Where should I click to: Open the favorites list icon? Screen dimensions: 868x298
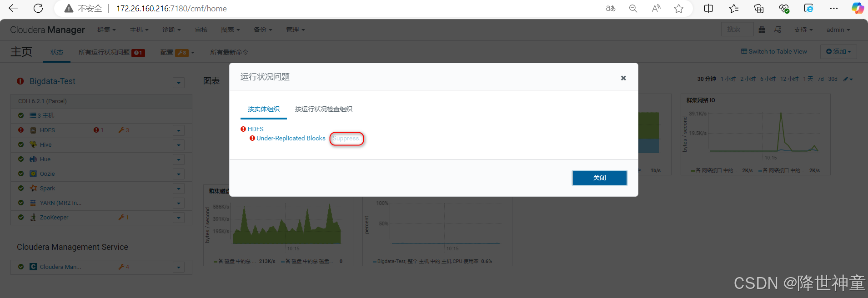pyautogui.click(x=733, y=8)
